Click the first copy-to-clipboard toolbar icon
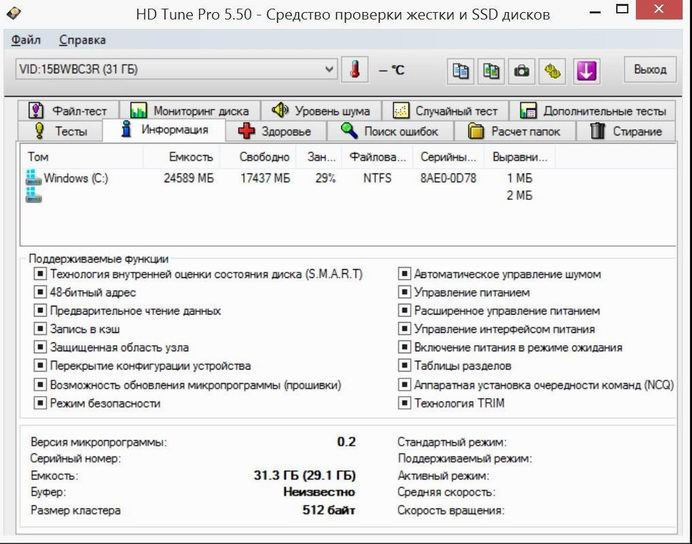Image resolution: width=692 pixels, height=544 pixels. (x=460, y=70)
